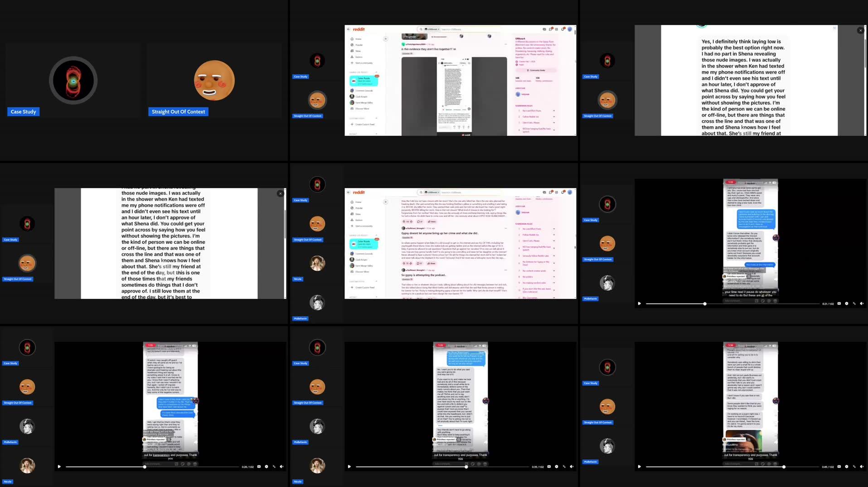Image resolution: width=868 pixels, height=487 pixels.
Task: Click the fullscreen icon on the video at 0:39
Action: [x=564, y=467]
